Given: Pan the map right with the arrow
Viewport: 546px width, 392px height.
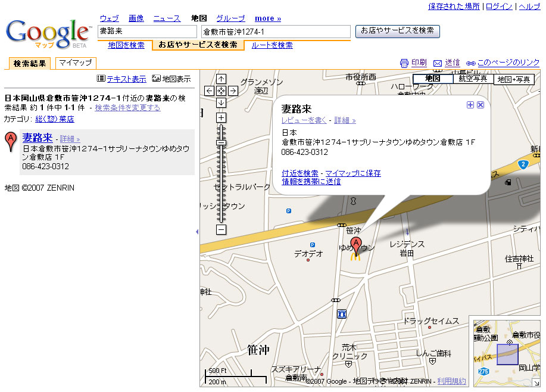Looking at the screenshot, I should 233,91.
